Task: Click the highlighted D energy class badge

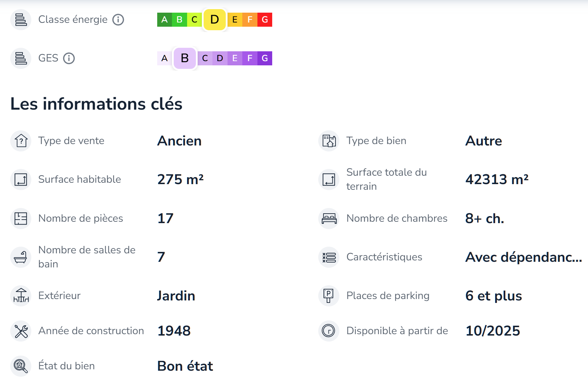Action: pyautogui.click(x=215, y=20)
